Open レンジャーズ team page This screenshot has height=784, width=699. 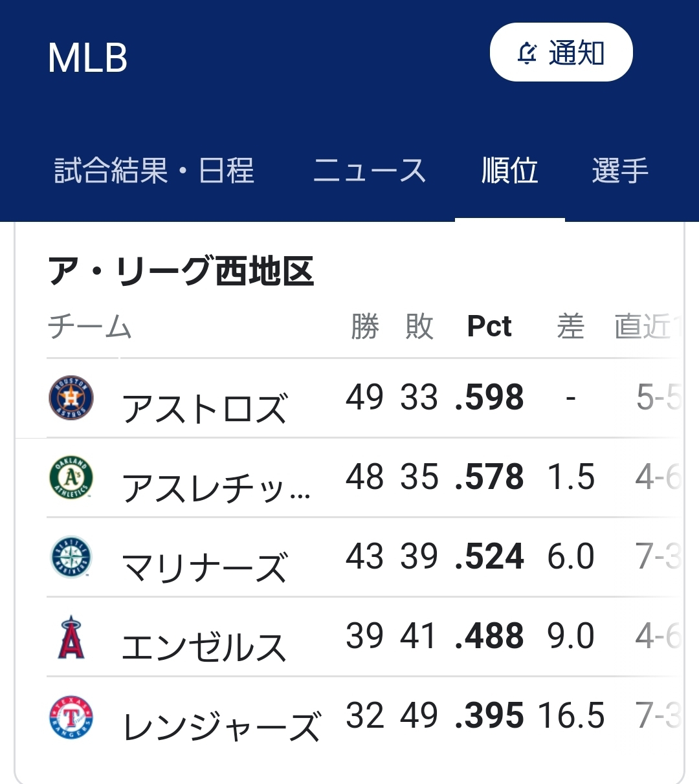point(221,727)
